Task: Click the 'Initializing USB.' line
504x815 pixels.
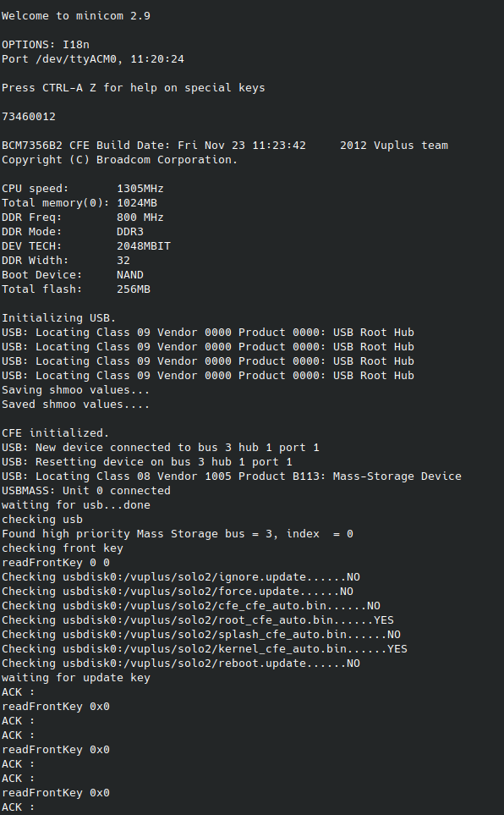Action: click(x=58, y=318)
